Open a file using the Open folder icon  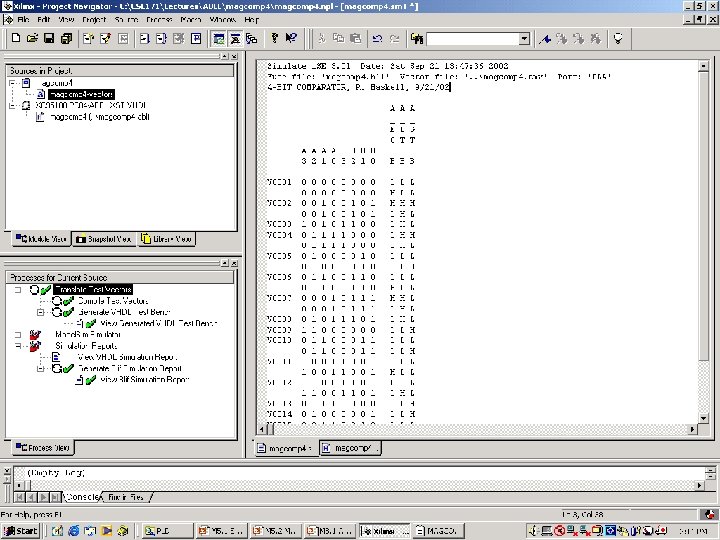(32, 39)
